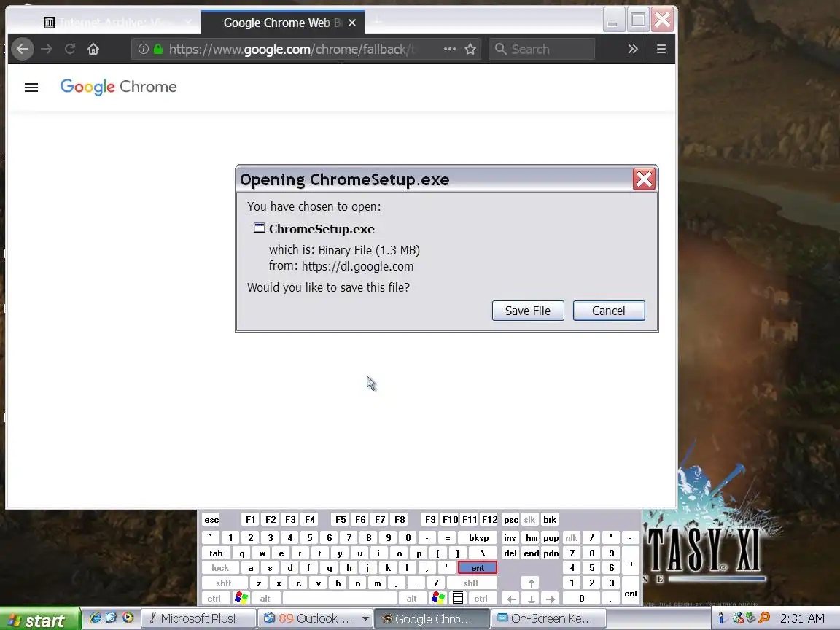Click the browser forward arrow
Image resolution: width=840 pixels, height=630 pixels.
pos(47,50)
